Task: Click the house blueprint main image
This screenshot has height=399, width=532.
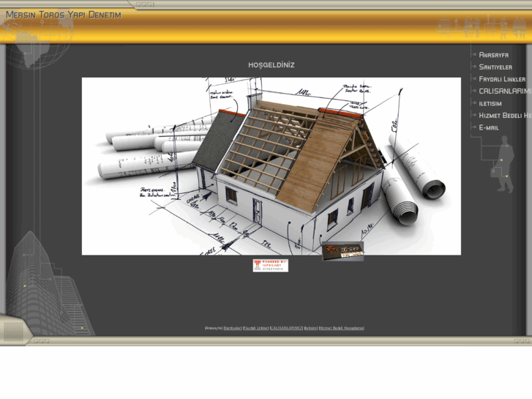Action: (x=271, y=166)
